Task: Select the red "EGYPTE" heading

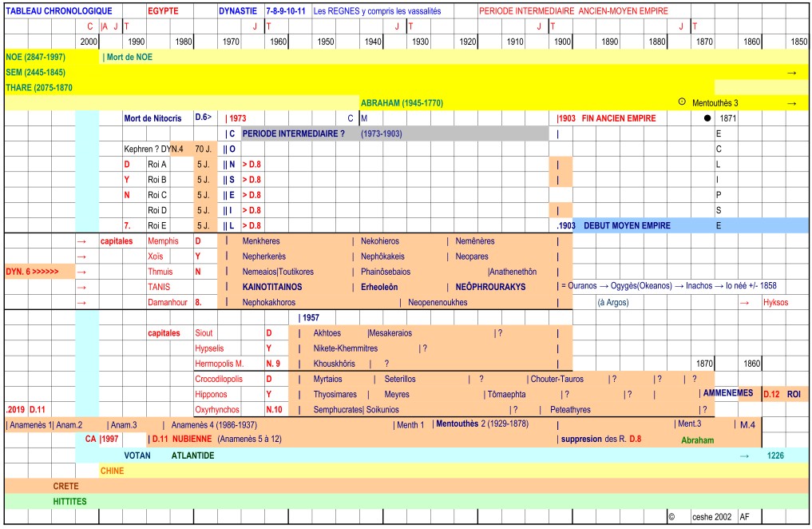Action: [x=163, y=11]
